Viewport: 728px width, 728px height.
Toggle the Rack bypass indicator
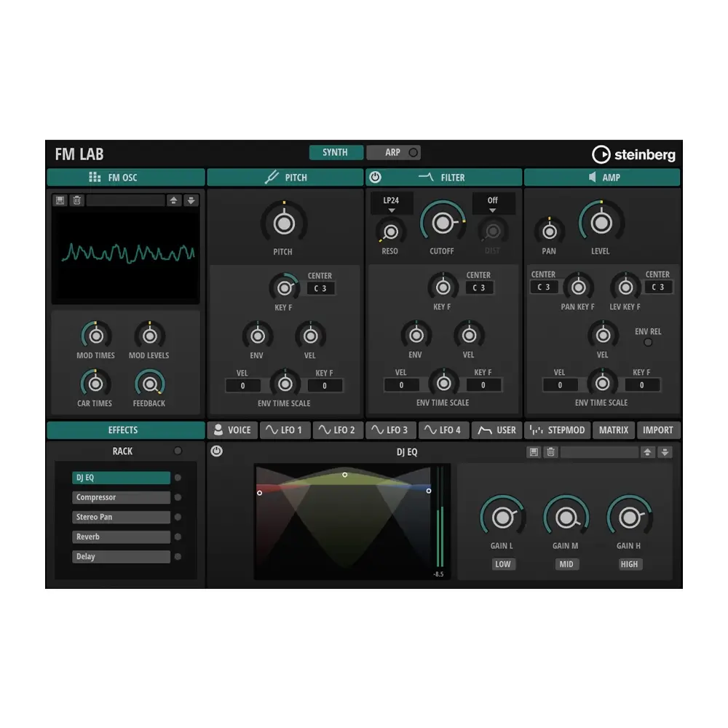click(x=178, y=451)
